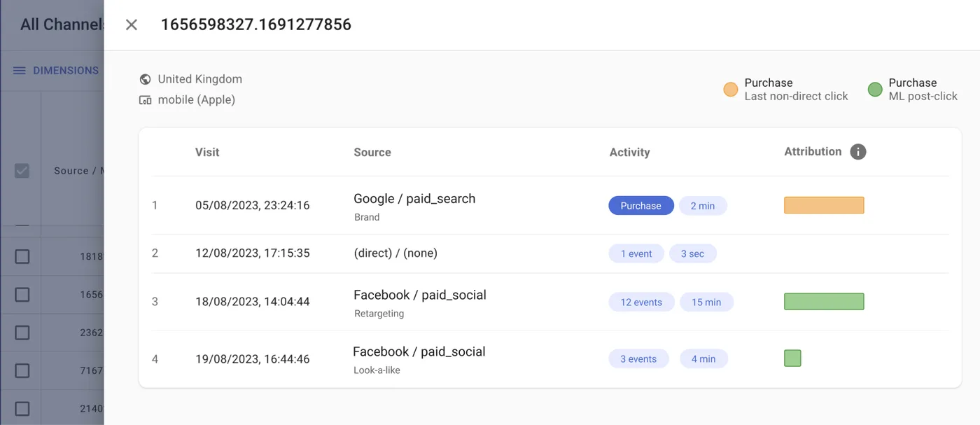Click the 12 events chip
This screenshot has width=980, height=425.
(641, 302)
